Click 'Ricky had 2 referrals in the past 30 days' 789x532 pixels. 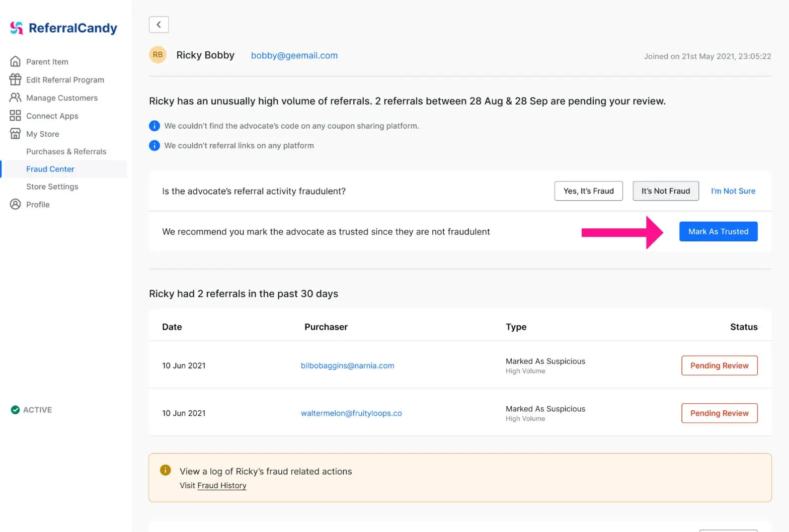[244, 294]
